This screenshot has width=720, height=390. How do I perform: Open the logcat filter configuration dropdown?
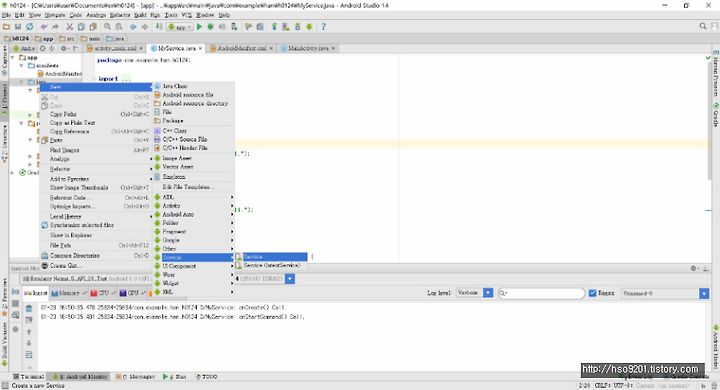[x=665, y=293]
